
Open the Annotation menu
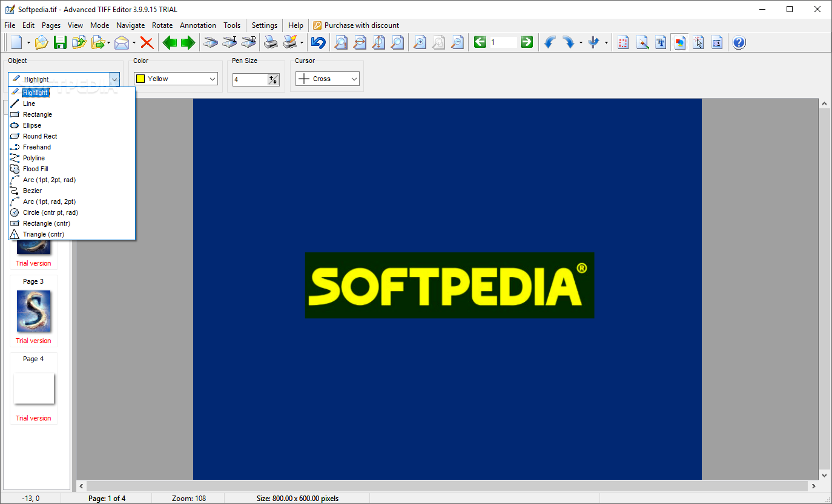coord(198,25)
